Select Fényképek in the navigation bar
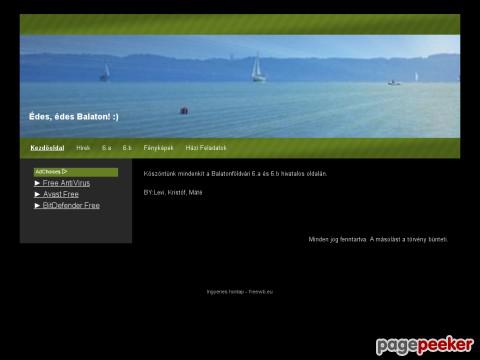Screen dimensions: 480x360 (158, 148)
